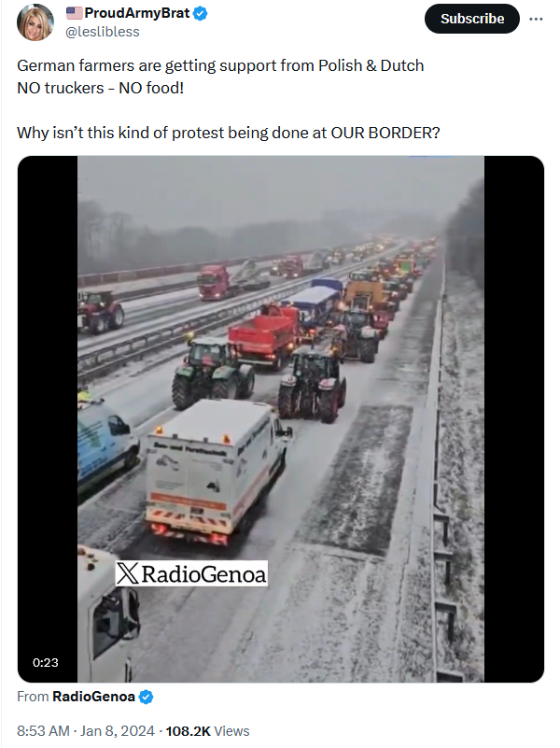This screenshot has width=560, height=748.
Task: Click the blue verified badge beside ProudArmyBrat
Action: [200, 13]
